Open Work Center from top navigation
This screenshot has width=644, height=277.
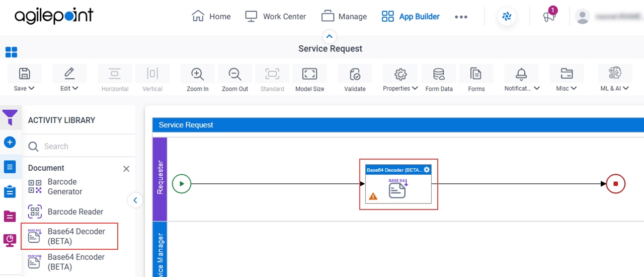[275, 16]
